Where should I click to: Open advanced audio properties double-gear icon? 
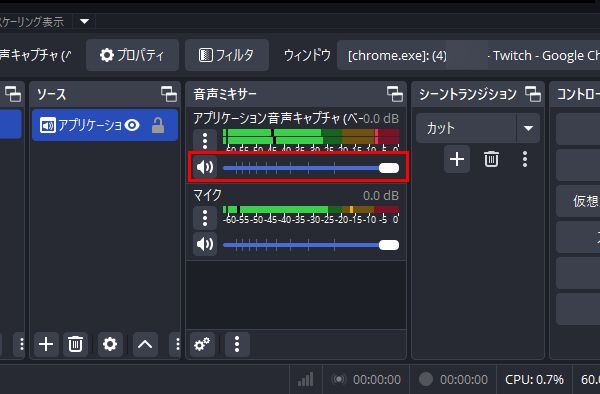click(x=202, y=344)
